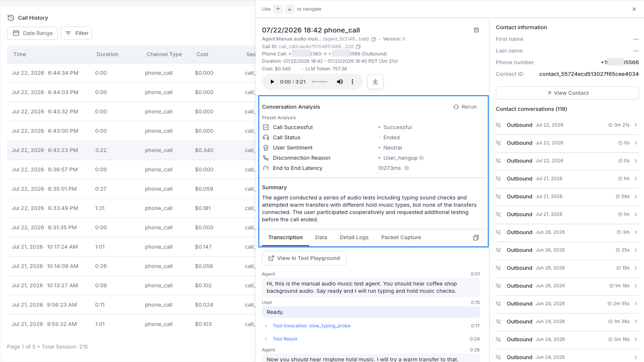Screen dimensions: 644x362
Task: Select the Jul 22, 2026 6:33:49 PM call
Action: click(x=131, y=208)
